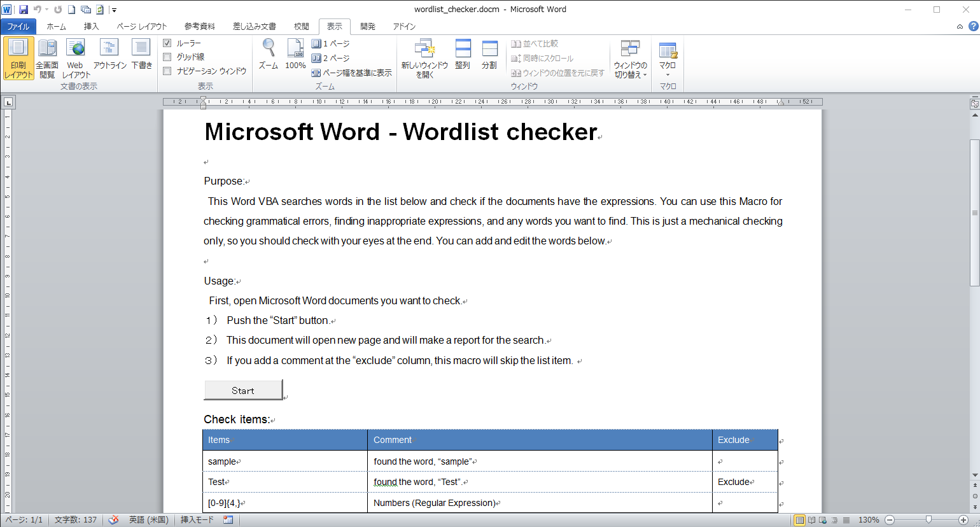
Task: Click the macro recording icon in status bar
Action: [x=228, y=520]
